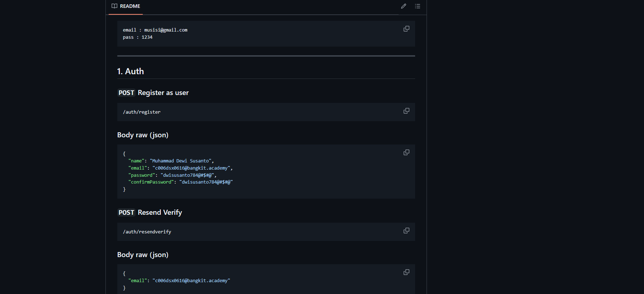The width and height of the screenshot is (644, 294).
Task: Click the "password" key line
Action: tap(172, 175)
